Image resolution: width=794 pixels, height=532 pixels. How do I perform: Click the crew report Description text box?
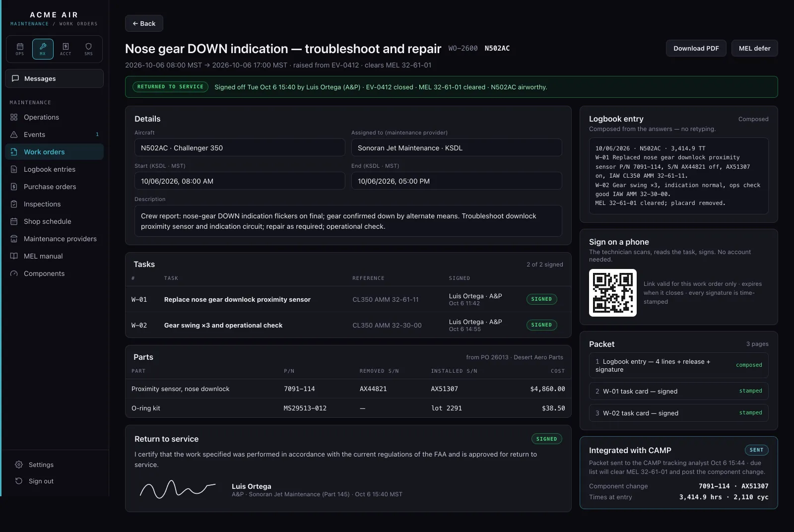tap(348, 221)
